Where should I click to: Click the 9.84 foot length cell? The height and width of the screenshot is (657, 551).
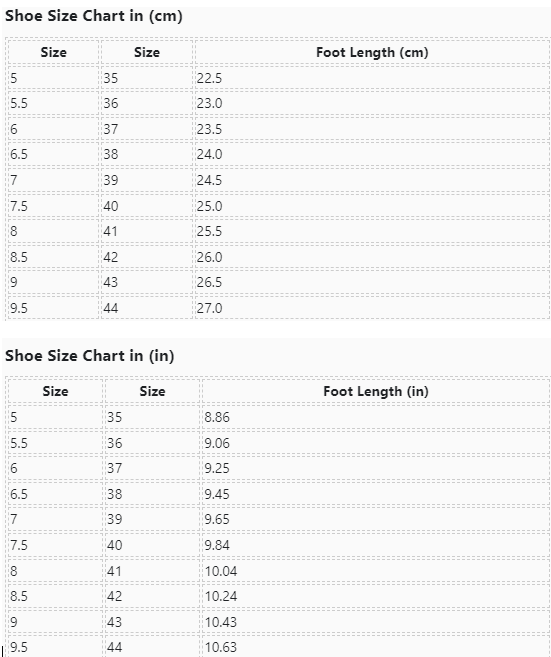[x=375, y=545]
